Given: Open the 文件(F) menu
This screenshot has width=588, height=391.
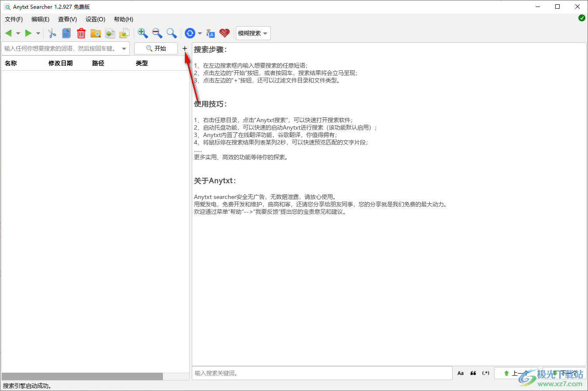Looking at the screenshot, I should pos(14,19).
